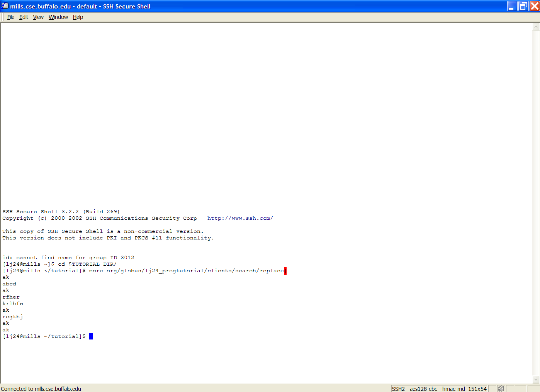Click the scrollbar down arrow
Screen dimensions: 540x392
[536, 379]
